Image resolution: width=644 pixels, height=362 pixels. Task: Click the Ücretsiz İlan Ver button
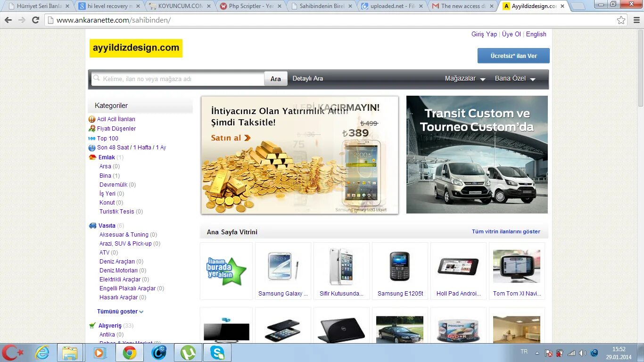pyautogui.click(x=513, y=56)
